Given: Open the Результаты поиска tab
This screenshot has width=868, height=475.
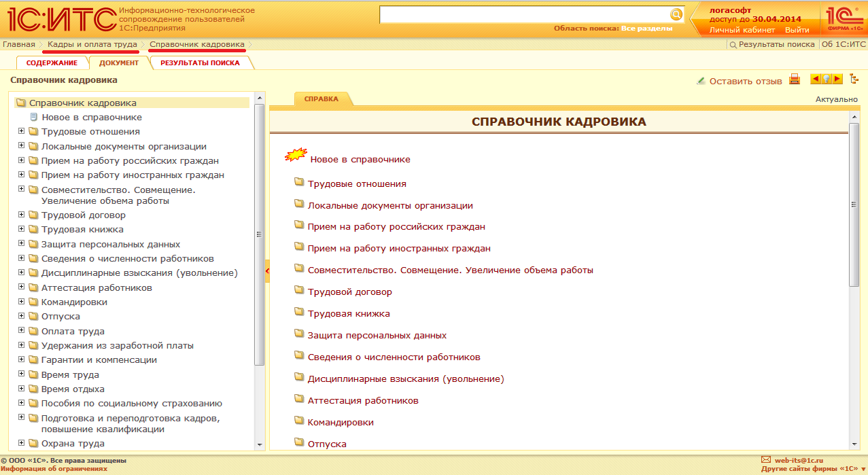Looking at the screenshot, I should 200,63.
